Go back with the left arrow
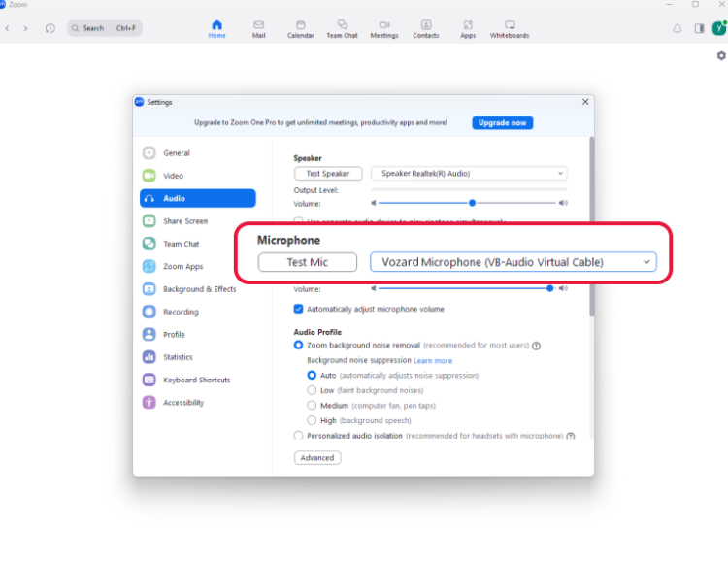This screenshot has width=728, height=563. (x=8, y=28)
